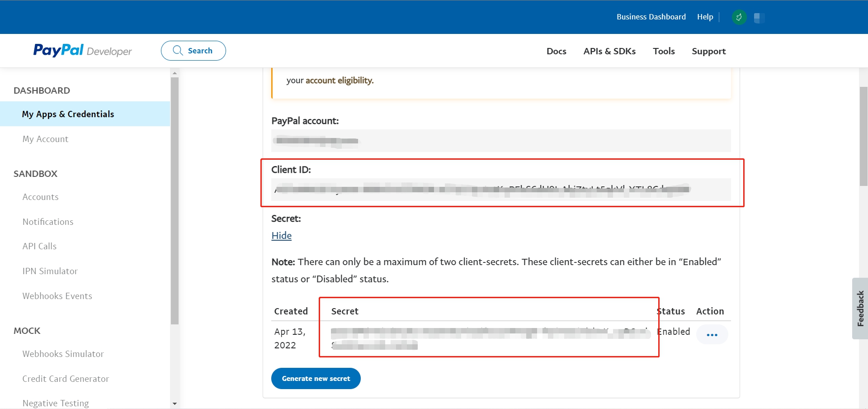Image resolution: width=868 pixels, height=409 pixels.
Task: Click the MOCK section heading
Action: (x=27, y=331)
